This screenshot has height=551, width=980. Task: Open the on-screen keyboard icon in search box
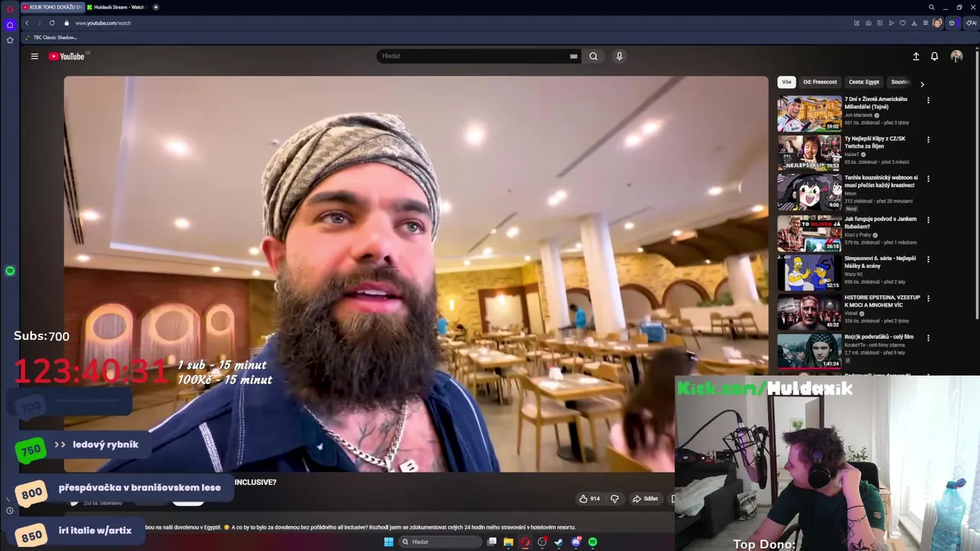(573, 56)
